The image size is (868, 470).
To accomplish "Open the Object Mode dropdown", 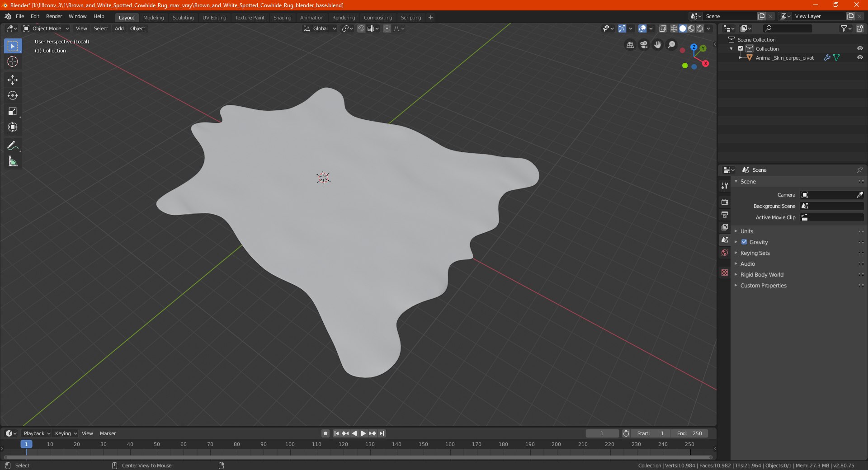I will pyautogui.click(x=46, y=28).
